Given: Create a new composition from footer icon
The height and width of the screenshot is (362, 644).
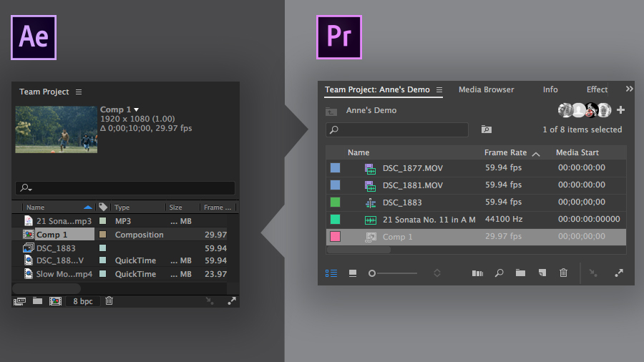Looking at the screenshot, I should click(x=55, y=301).
